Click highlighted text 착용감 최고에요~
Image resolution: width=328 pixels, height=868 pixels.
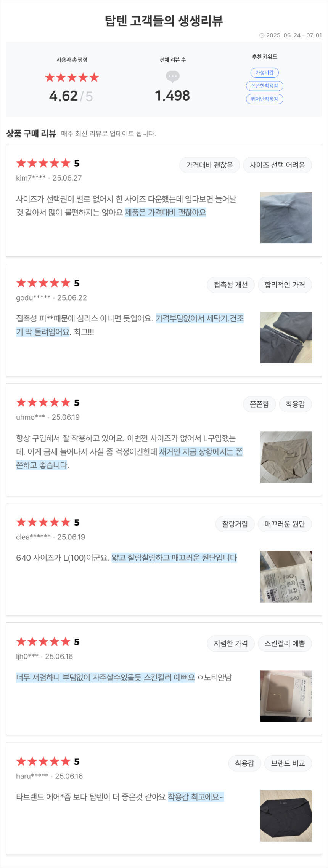point(196,797)
